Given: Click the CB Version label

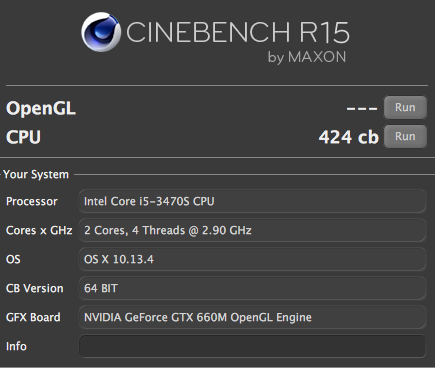Looking at the screenshot, I should click(x=35, y=288).
